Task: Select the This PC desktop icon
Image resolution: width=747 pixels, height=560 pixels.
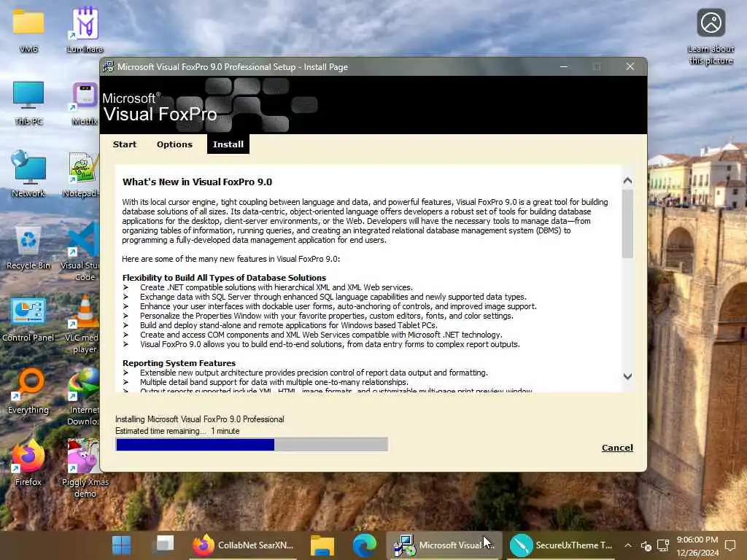Action: click(28, 102)
